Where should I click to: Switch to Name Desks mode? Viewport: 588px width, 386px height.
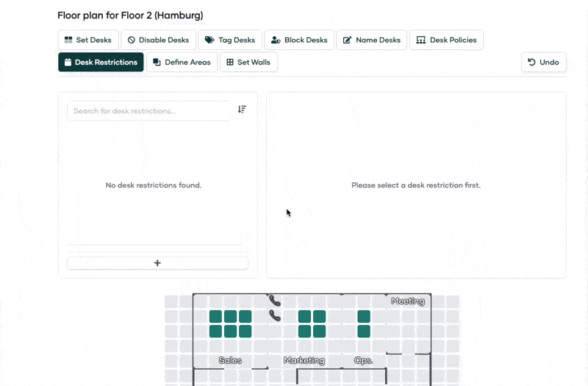click(x=371, y=40)
